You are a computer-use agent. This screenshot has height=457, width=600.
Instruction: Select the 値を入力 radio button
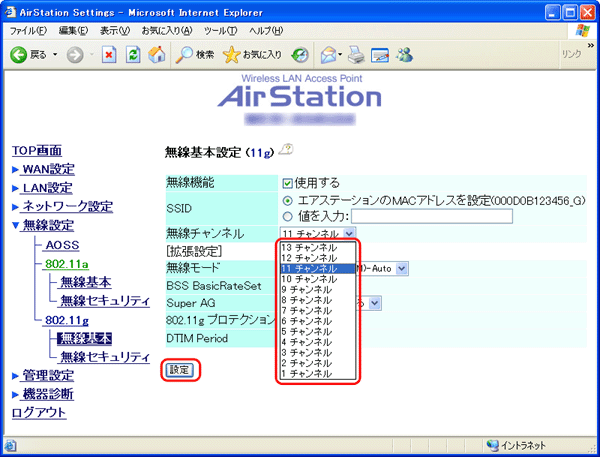tap(287, 217)
